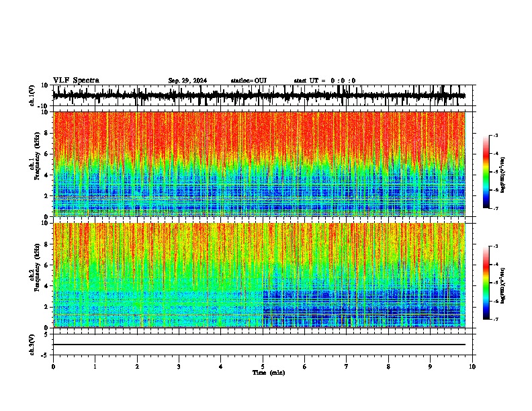Click the time tick label '6'

305,367
